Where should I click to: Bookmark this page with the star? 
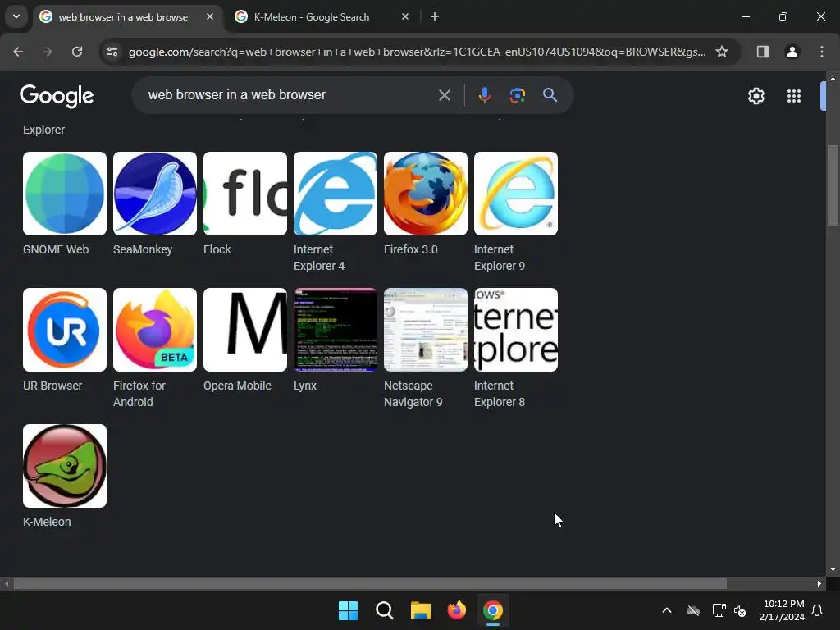pos(722,52)
